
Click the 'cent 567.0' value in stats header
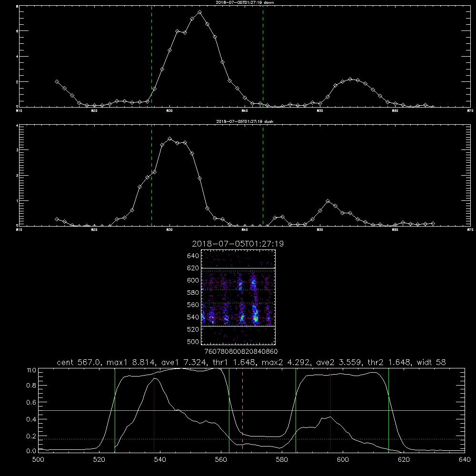pyautogui.click(x=79, y=362)
